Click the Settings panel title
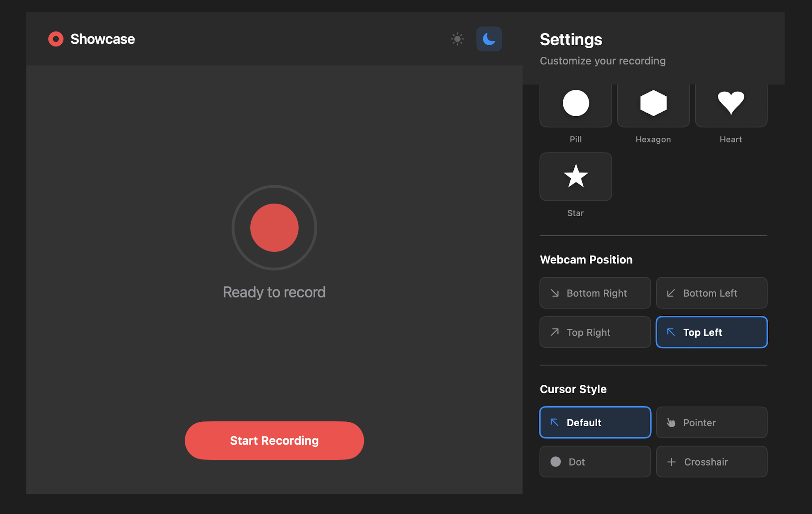Viewport: 812px width, 514px height. click(x=571, y=39)
